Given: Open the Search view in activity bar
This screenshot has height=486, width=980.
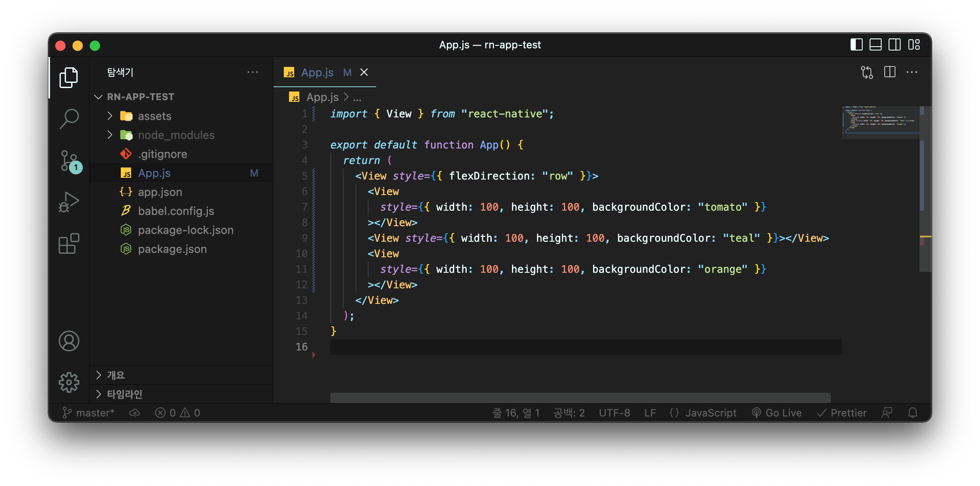Looking at the screenshot, I should (x=69, y=118).
